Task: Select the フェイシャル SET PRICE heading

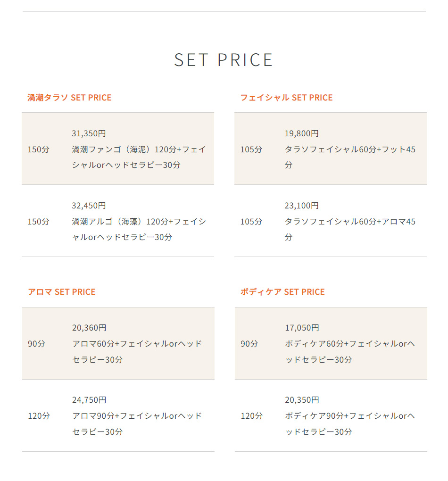Action: pyautogui.click(x=286, y=98)
